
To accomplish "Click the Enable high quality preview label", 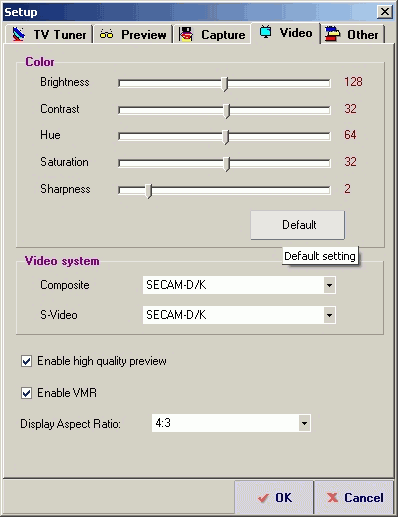I will [x=102, y=361].
